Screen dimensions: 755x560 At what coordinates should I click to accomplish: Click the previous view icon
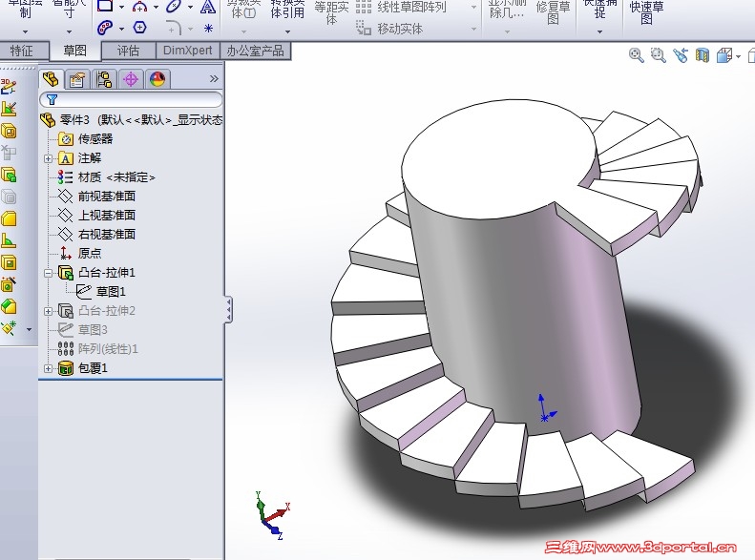[x=681, y=55]
